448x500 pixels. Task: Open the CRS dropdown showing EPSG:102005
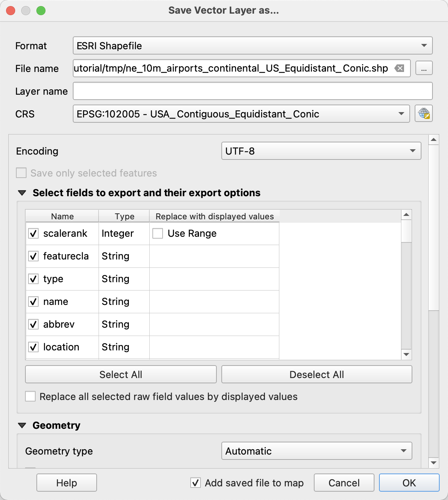click(241, 114)
